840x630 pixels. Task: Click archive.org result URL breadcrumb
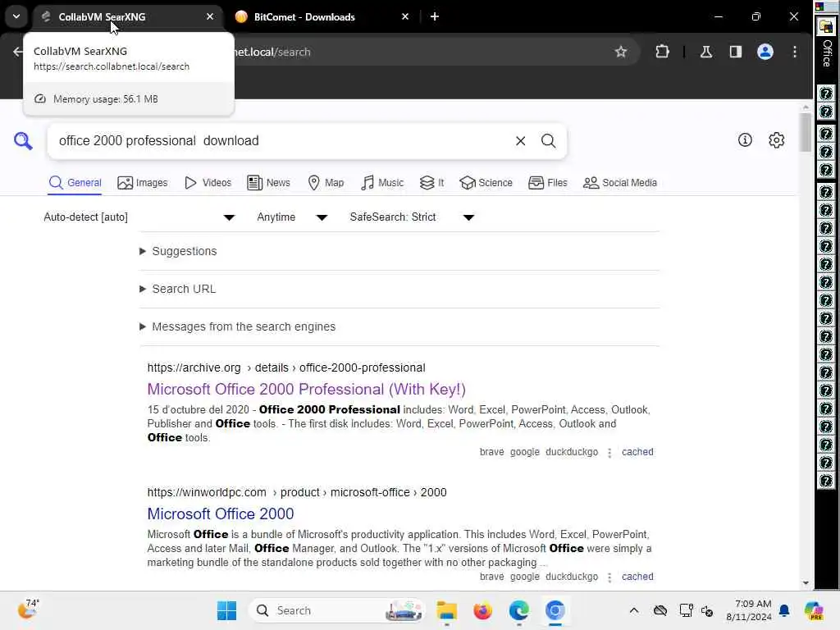point(286,368)
